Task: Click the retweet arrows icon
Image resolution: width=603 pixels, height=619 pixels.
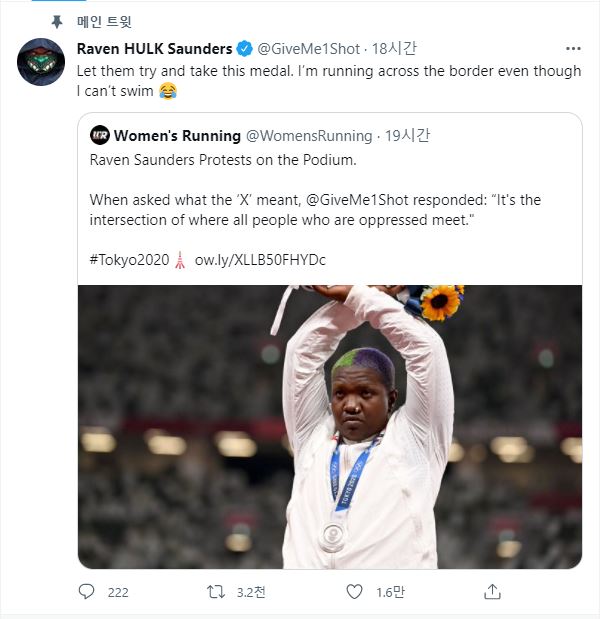Action: 215,592
